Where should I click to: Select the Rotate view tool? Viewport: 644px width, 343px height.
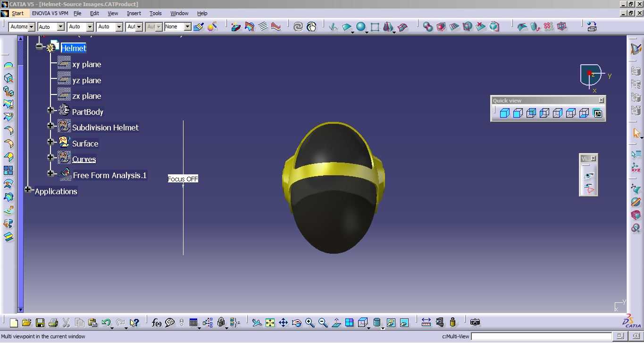[297, 323]
